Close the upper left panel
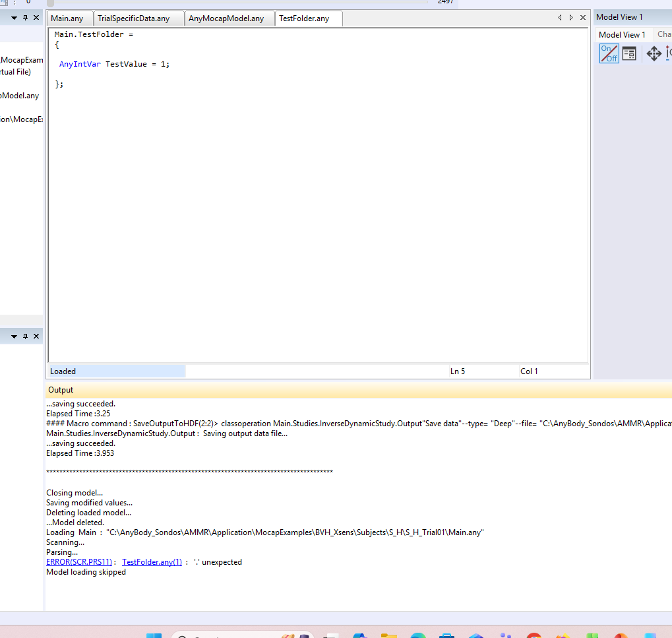Screen dimensions: 672x638 (x=36, y=18)
